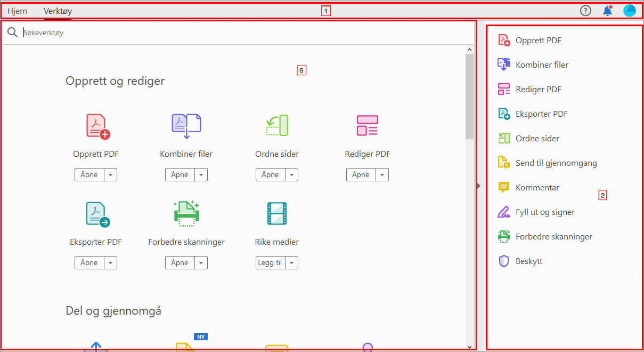Click the Kommentar speech bubble icon
Image resolution: width=644 pixels, height=352 pixels.
[x=503, y=188]
